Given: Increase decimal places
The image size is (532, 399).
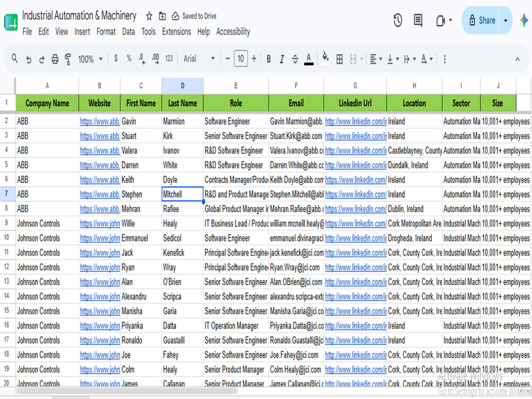Looking at the screenshot, I should click(155, 59).
